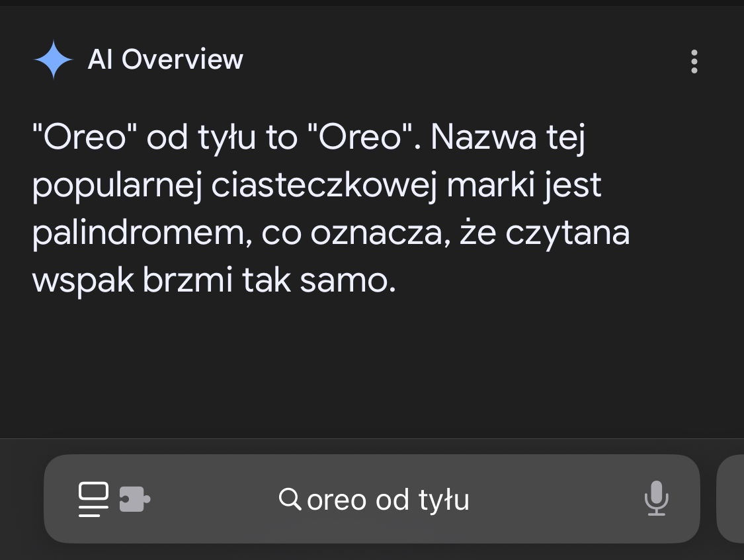
Task: Open the extensions puzzle piece icon
Action: (134, 499)
